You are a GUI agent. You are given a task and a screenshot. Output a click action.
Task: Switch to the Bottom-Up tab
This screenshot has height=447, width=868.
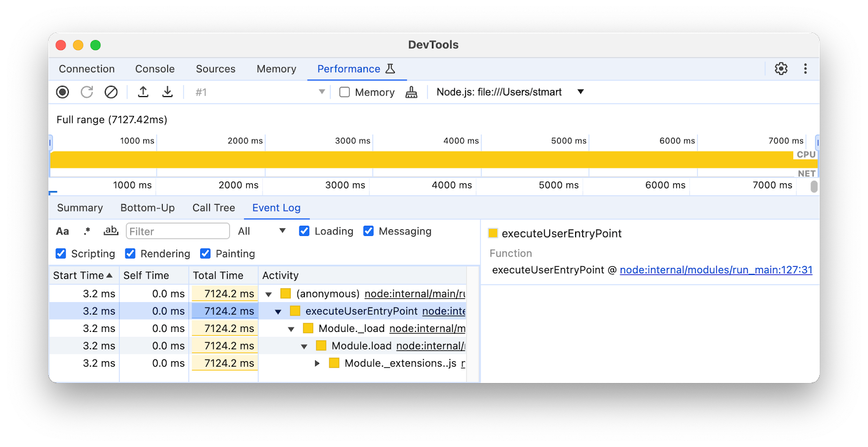coord(148,208)
